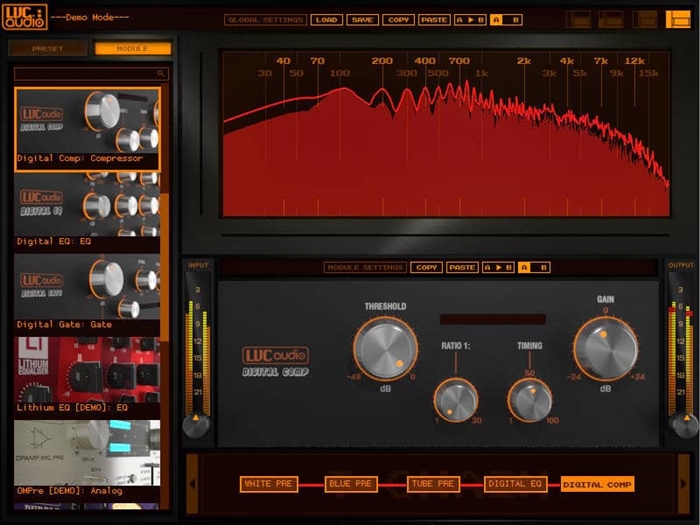Click the LVC Audio logo
700x525 pixels.
pos(24,17)
